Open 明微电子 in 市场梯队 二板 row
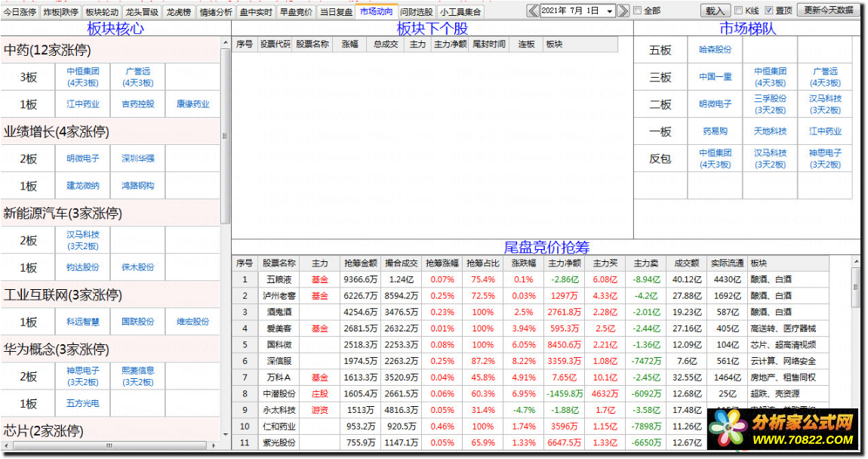The width and height of the screenshot is (868, 459). [x=716, y=104]
